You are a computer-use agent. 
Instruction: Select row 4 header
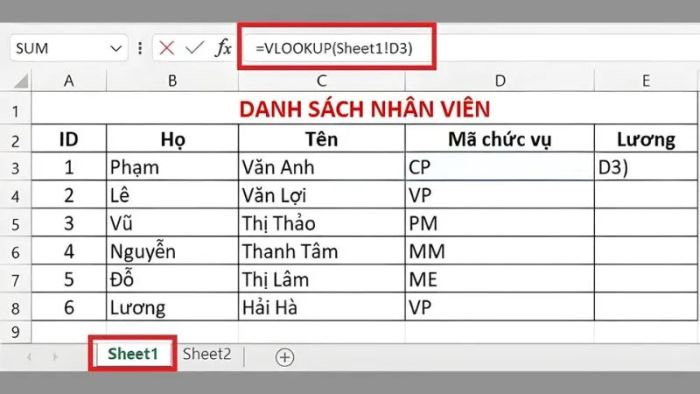16,196
